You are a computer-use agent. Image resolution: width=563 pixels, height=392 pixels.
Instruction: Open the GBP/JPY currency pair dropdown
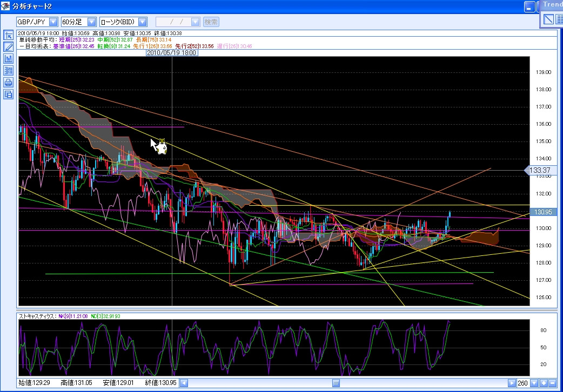[x=53, y=22]
